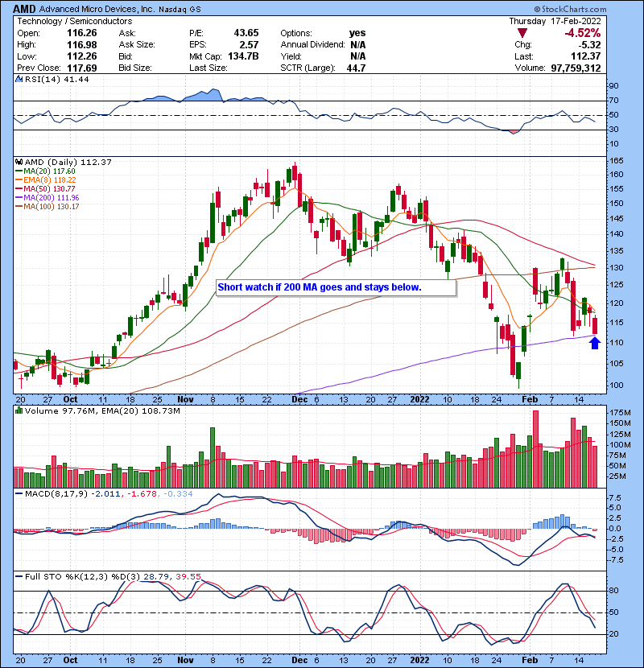Click the Last price 112.37 in the header
This screenshot has height=668, width=644.
pos(585,56)
